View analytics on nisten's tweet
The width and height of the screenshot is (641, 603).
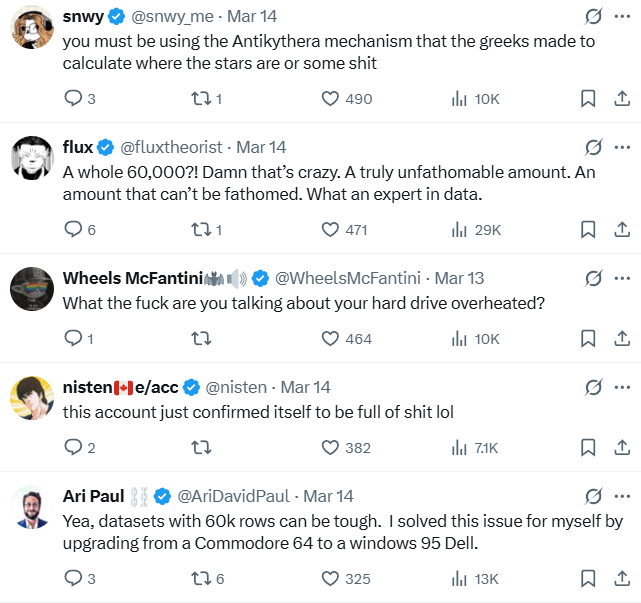tap(460, 448)
